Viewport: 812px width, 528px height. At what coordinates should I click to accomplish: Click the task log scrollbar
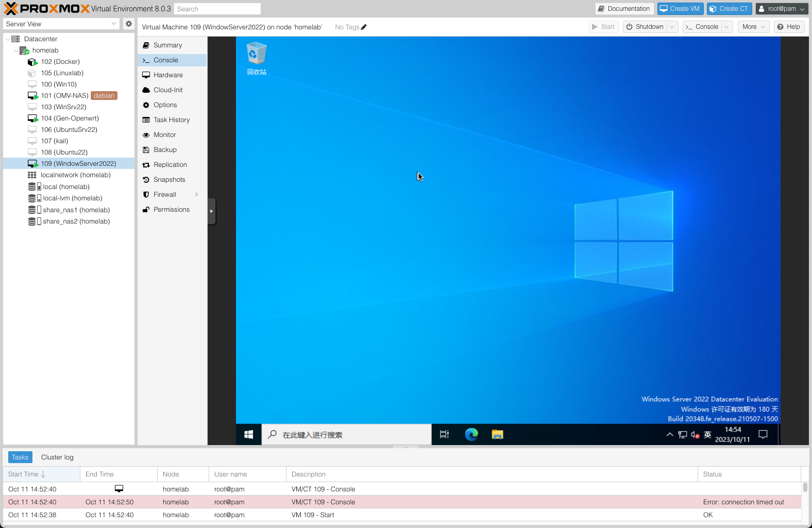805,487
